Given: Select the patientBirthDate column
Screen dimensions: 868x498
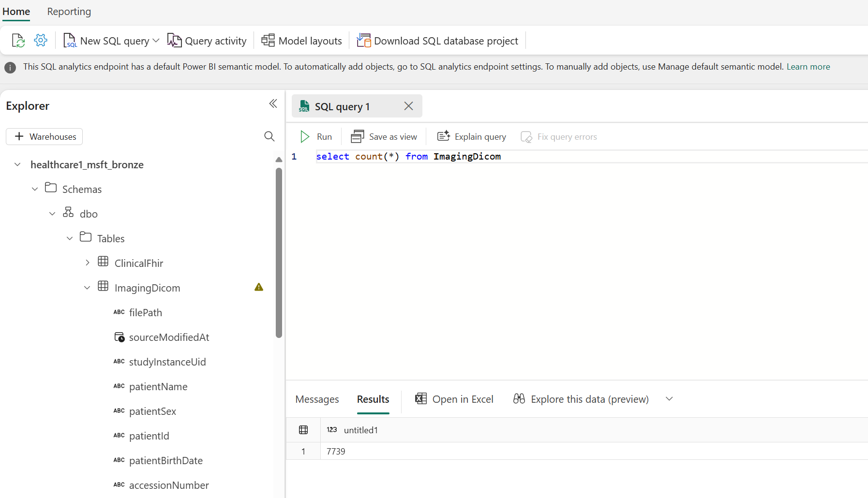Looking at the screenshot, I should 165,460.
